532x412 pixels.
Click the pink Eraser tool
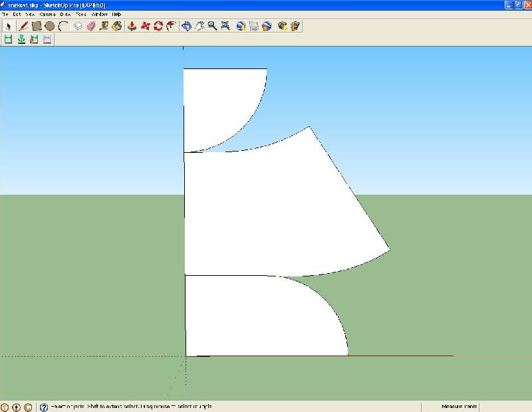(x=91, y=27)
